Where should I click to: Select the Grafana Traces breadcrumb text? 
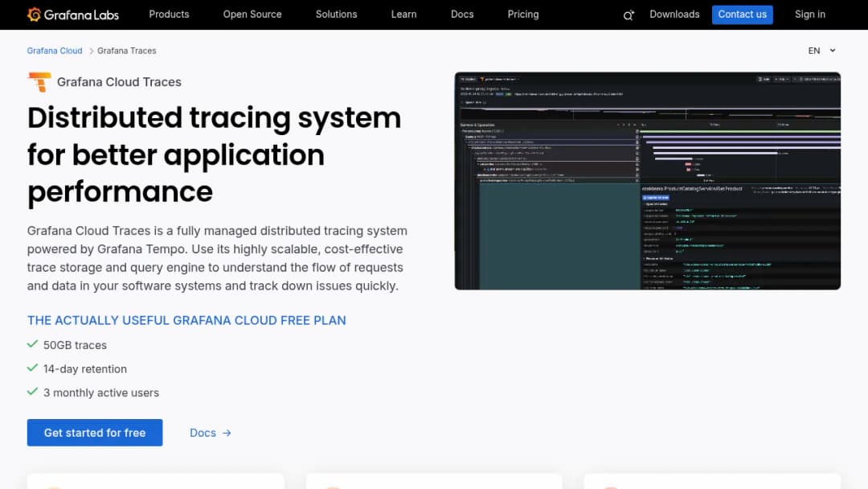(x=127, y=51)
